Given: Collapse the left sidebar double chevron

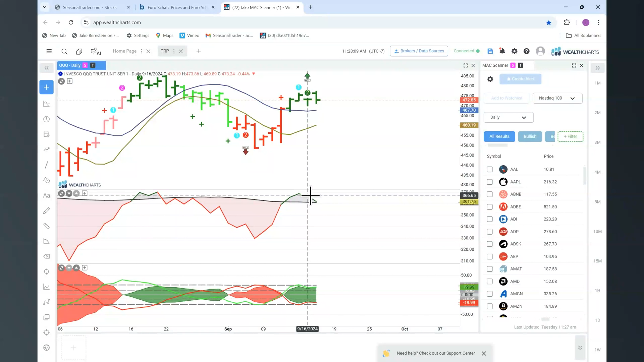Looking at the screenshot, I should tap(47, 68).
